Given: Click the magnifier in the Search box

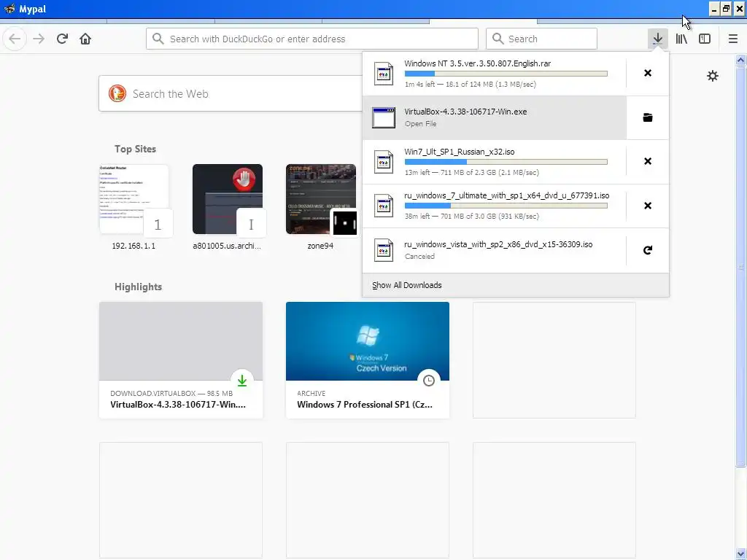Looking at the screenshot, I should (x=498, y=39).
